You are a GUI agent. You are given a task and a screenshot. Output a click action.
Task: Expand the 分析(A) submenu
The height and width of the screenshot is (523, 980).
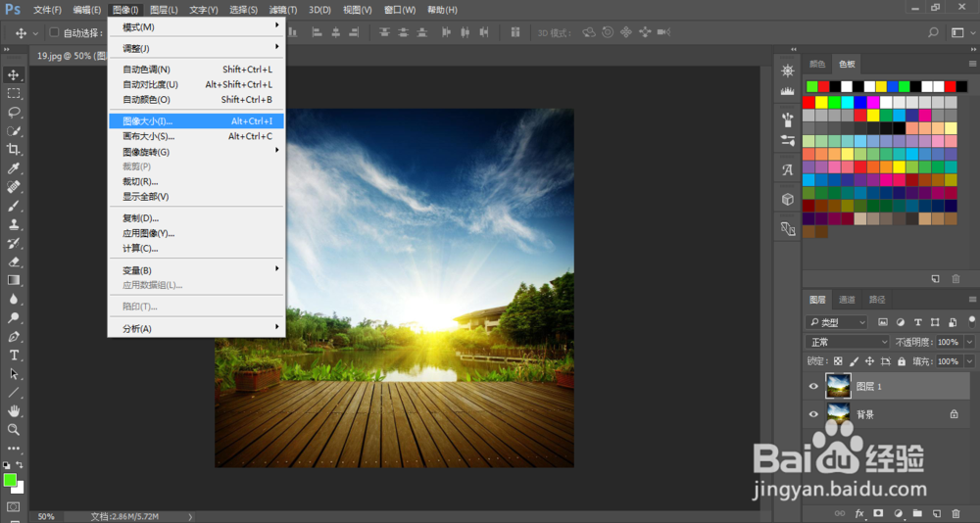[x=196, y=329]
